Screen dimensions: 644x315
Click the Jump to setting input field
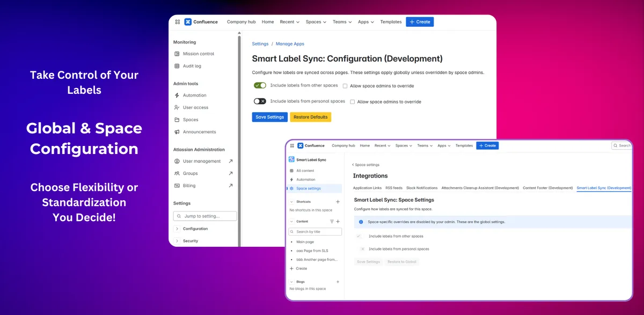[204, 216]
